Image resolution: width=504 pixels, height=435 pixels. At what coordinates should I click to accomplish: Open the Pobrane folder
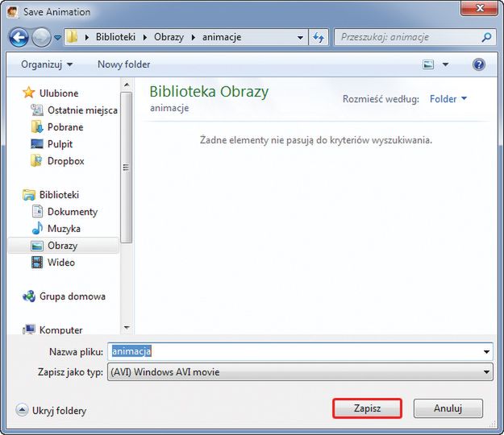coord(65,127)
